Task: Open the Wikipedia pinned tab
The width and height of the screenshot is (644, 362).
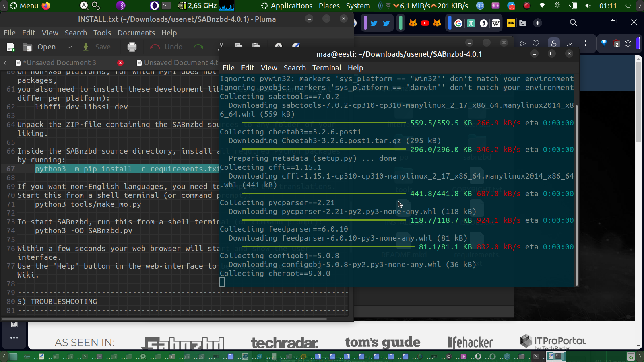Action: (x=496, y=23)
